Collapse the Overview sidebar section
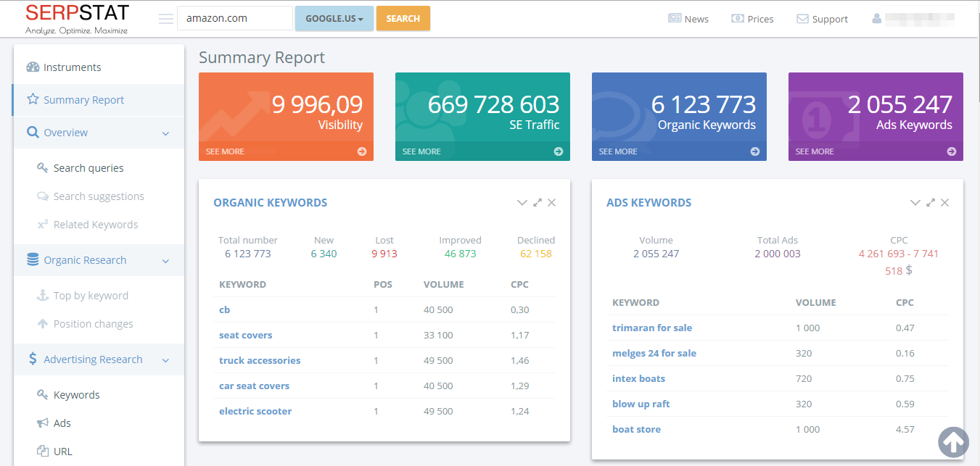The height and width of the screenshot is (466, 980). click(165, 133)
